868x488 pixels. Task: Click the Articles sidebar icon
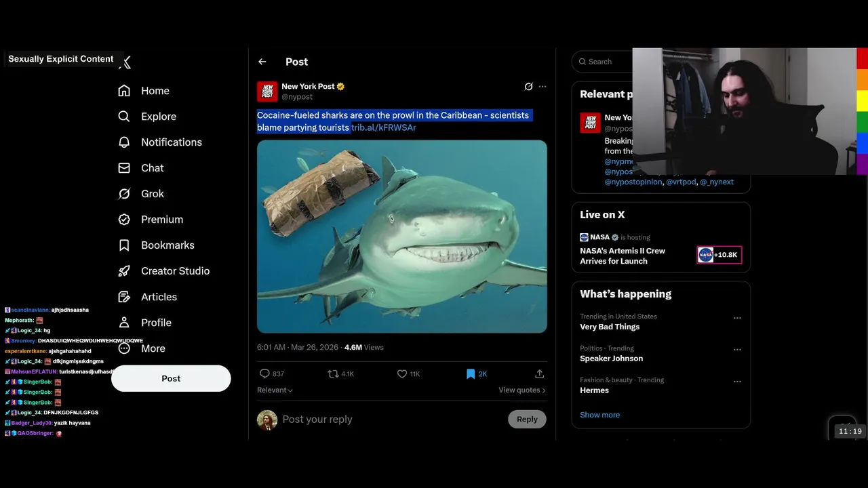(x=124, y=297)
